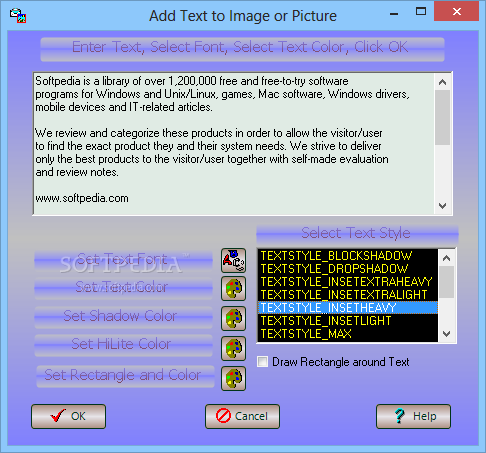Viewport: 486px width, 453px height.
Task: Click the Set Text Color button
Action: (123, 288)
